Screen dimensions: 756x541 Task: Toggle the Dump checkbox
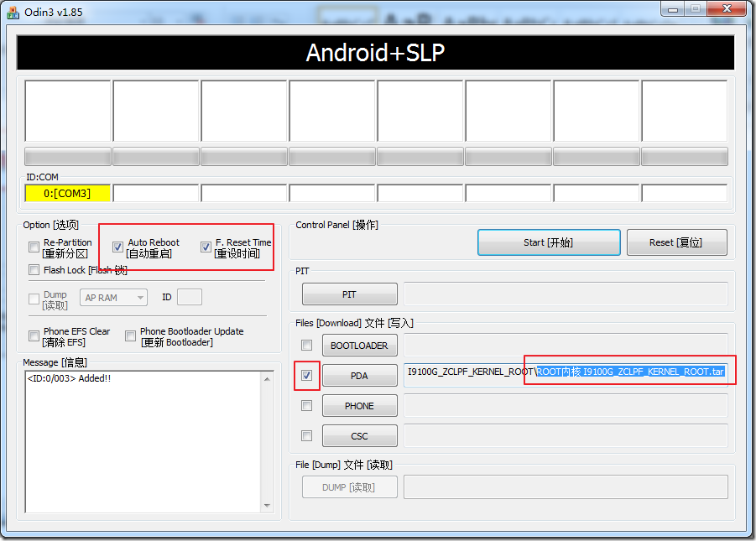point(34,299)
